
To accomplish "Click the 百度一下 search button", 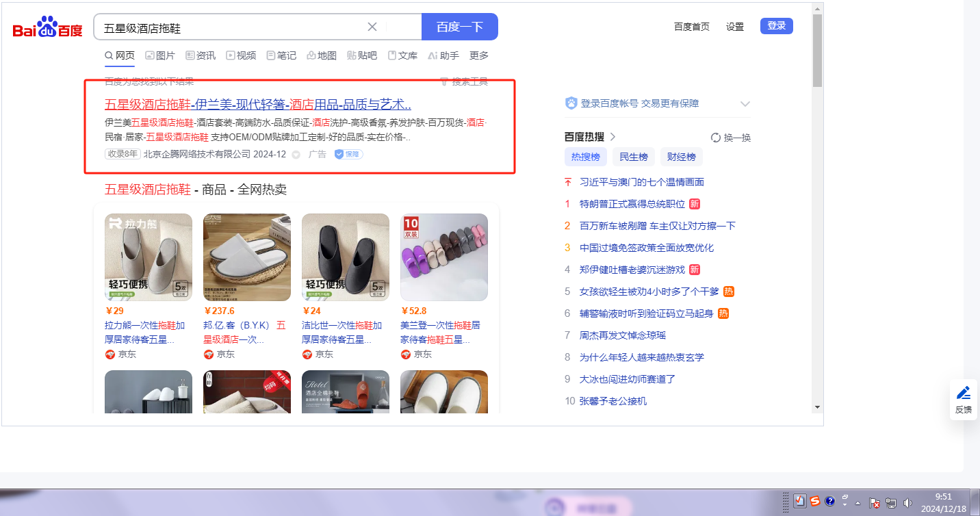I will tap(460, 27).
